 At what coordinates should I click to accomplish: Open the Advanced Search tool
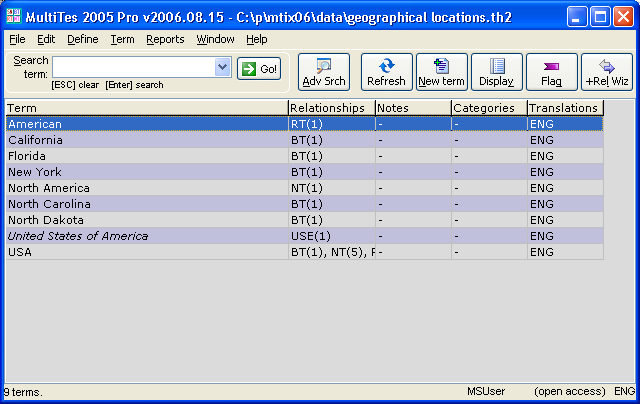coord(324,72)
